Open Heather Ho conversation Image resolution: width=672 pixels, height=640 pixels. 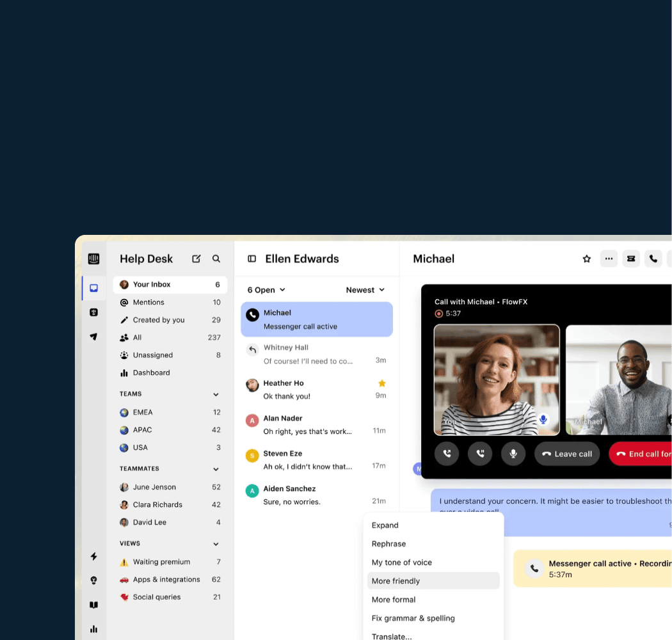pyautogui.click(x=317, y=389)
